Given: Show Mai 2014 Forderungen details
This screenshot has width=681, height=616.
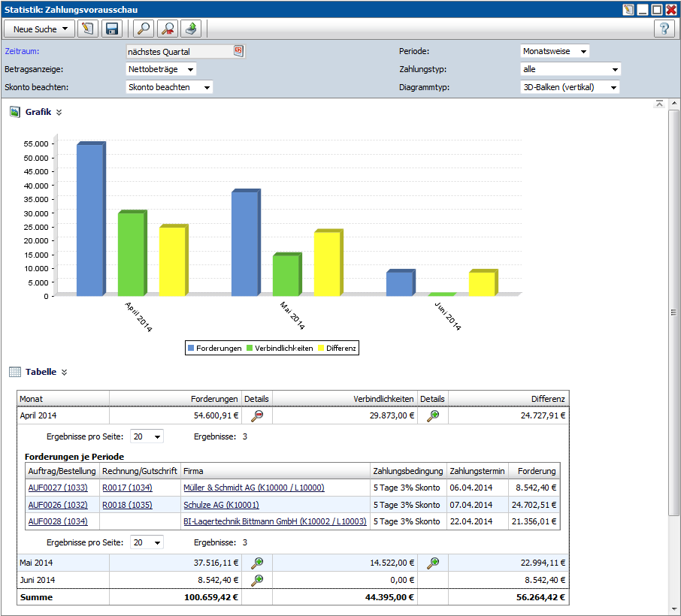Looking at the screenshot, I should (257, 563).
